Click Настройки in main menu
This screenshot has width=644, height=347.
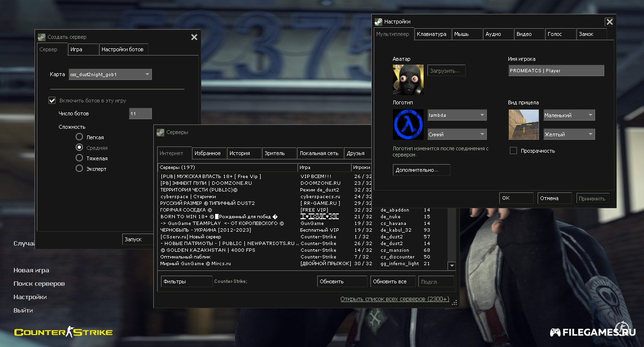coord(30,297)
